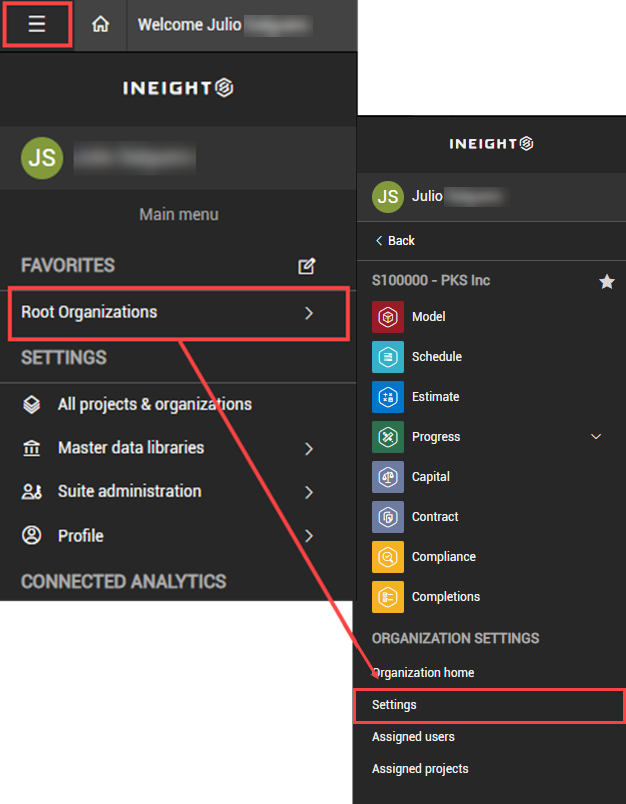Edit favorites with the pencil icon
Screen dimensions: 626x804
coord(307,266)
